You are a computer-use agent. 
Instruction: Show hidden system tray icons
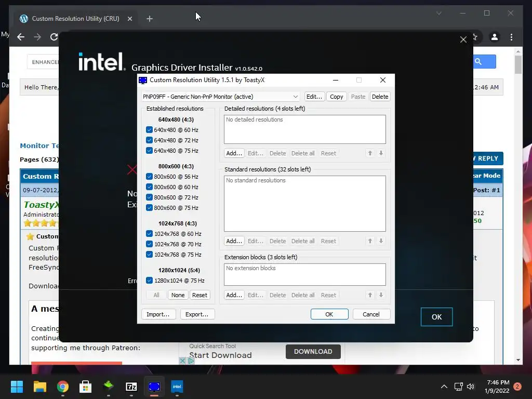pyautogui.click(x=444, y=387)
